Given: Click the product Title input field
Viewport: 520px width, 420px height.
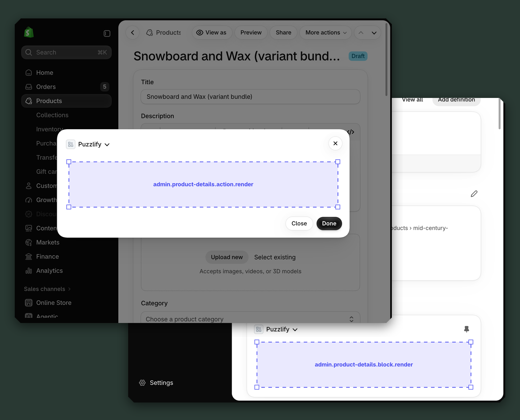Looking at the screenshot, I should click(250, 97).
